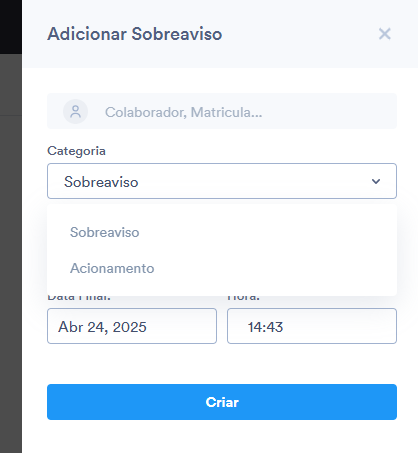Edit the 14:43 time field
Image resolution: width=418 pixels, height=453 pixels.
[312, 326]
